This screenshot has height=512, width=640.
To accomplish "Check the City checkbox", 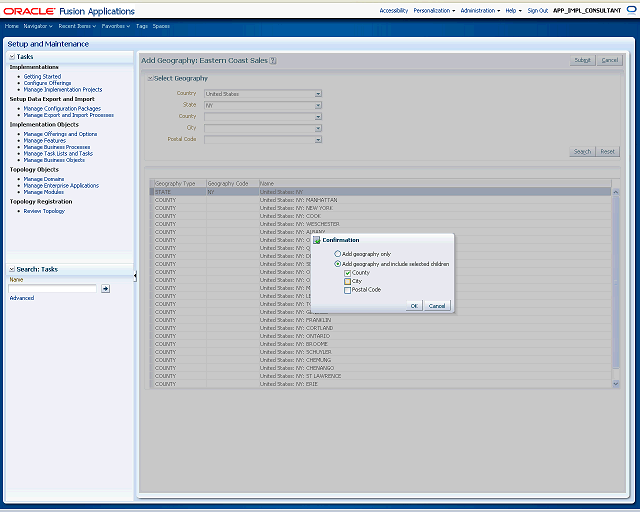I will coord(347,281).
